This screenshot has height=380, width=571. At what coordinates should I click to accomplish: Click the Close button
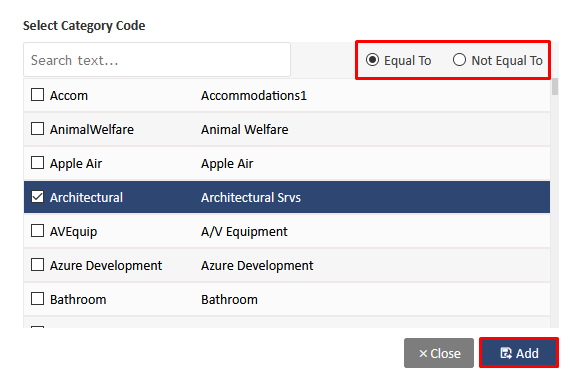439,353
